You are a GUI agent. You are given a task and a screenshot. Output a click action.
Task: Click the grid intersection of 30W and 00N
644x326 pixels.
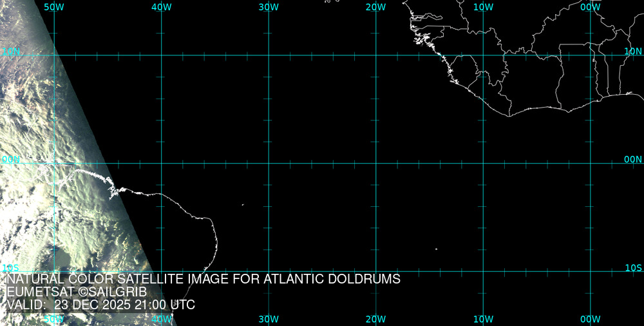[x=269, y=163]
